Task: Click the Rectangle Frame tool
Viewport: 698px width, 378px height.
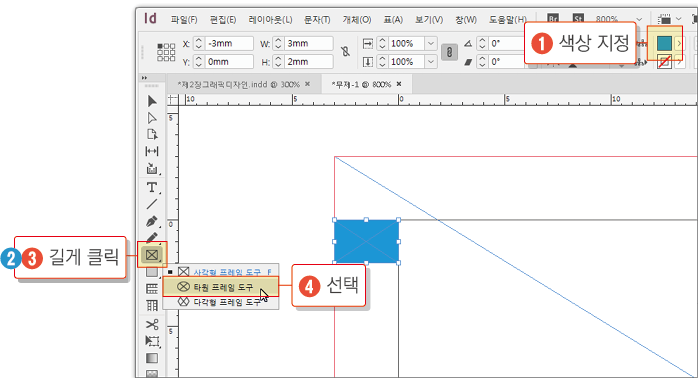Action: pyautogui.click(x=152, y=255)
